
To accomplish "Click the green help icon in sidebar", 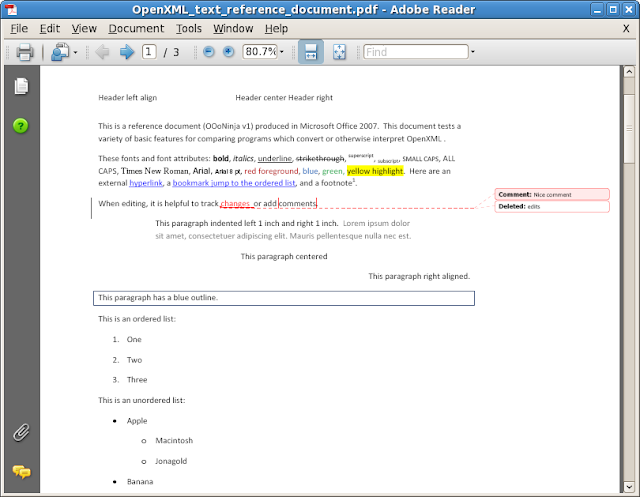I will coord(20,125).
